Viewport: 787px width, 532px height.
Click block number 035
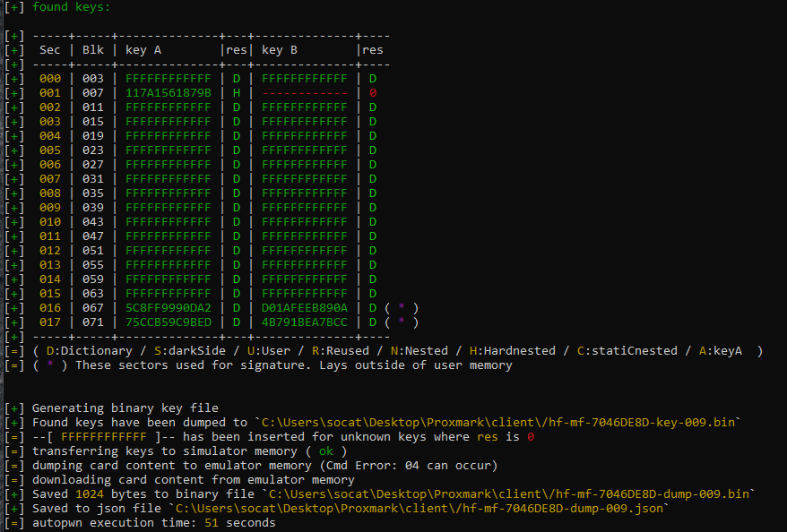pyautogui.click(x=93, y=193)
